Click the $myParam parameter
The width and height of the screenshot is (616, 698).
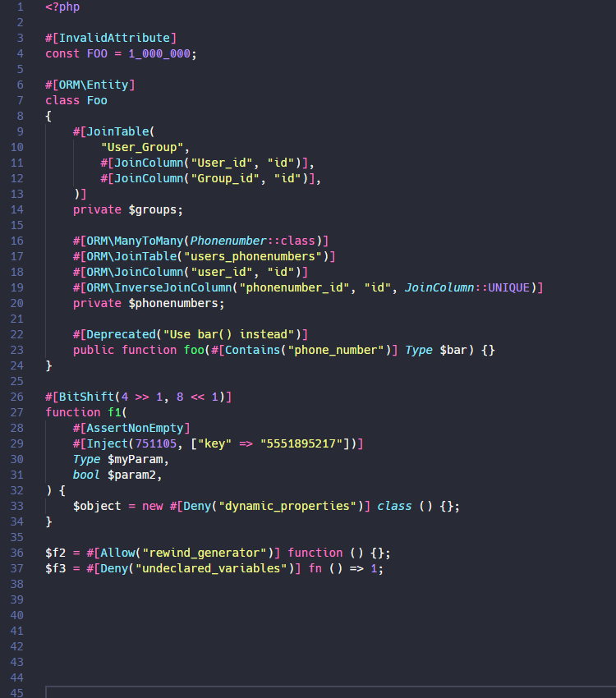(136, 459)
